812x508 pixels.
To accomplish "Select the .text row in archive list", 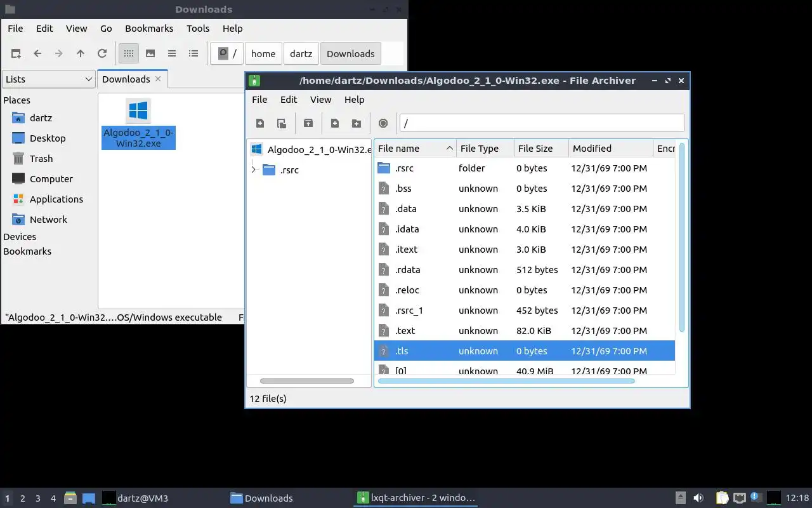I will click(x=525, y=331).
